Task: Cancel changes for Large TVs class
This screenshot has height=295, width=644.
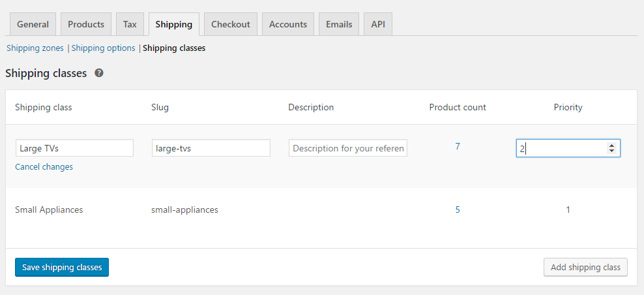Action: point(44,167)
